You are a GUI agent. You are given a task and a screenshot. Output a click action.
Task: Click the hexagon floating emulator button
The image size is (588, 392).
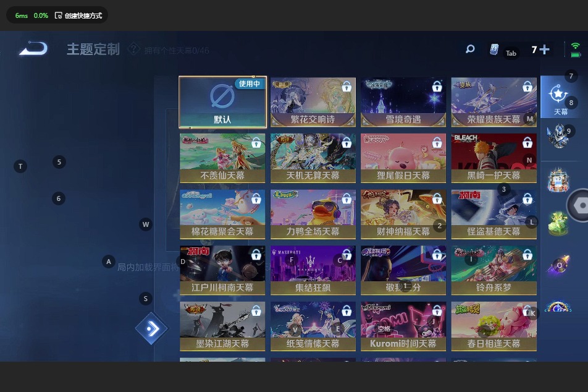pyautogui.click(x=579, y=205)
